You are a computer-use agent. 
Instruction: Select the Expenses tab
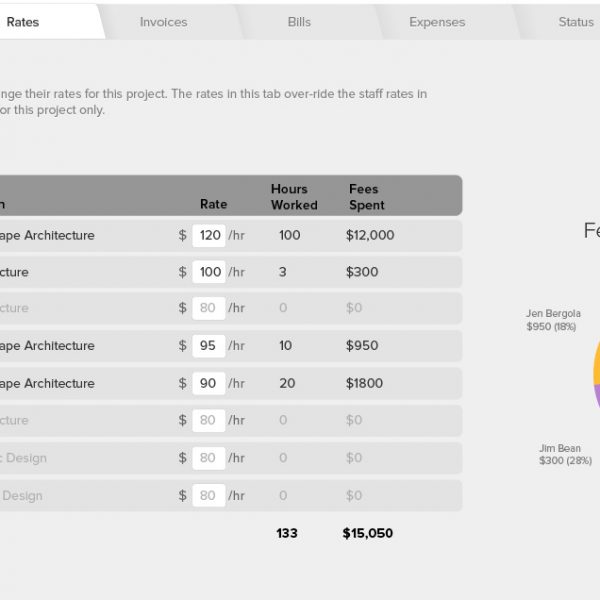437,21
